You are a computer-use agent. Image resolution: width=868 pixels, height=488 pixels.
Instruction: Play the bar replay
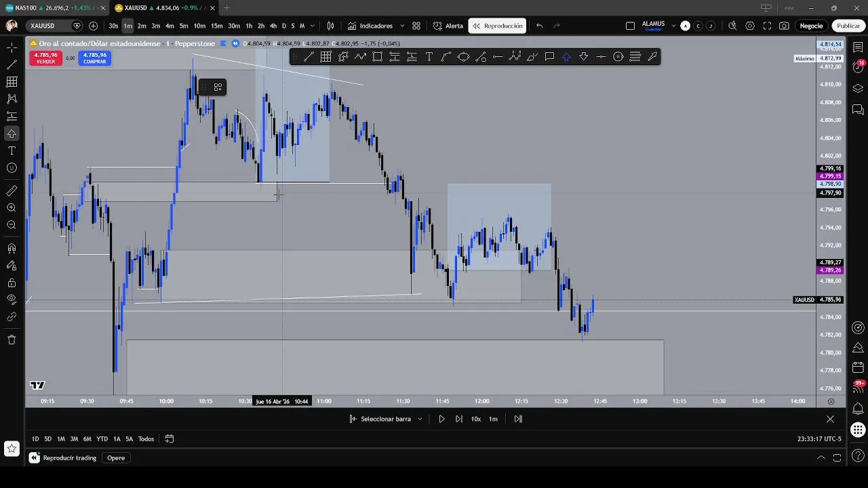point(441,419)
